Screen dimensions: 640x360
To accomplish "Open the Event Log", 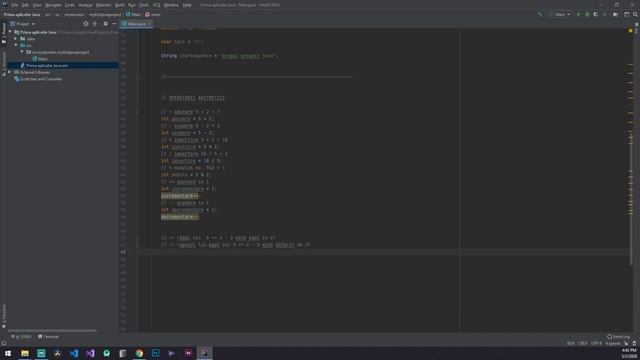I will tap(618, 337).
